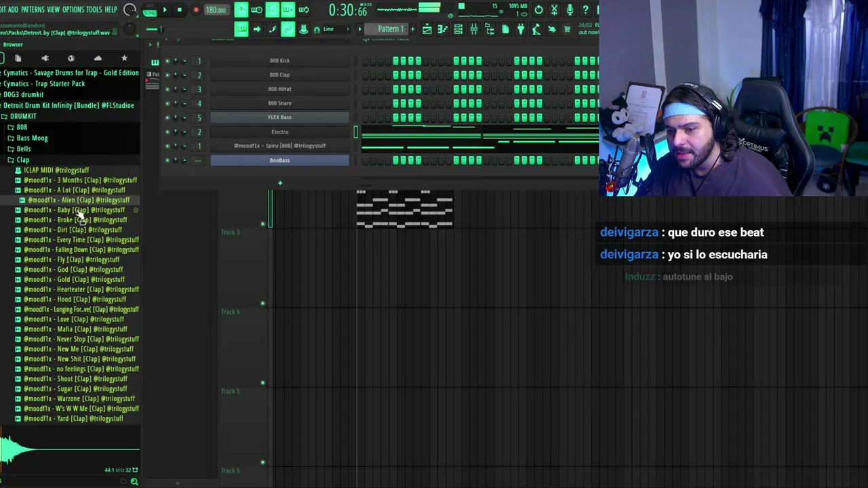Click the red Record button
Viewport: 868px width, 488px height.
click(x=196, y=9)
